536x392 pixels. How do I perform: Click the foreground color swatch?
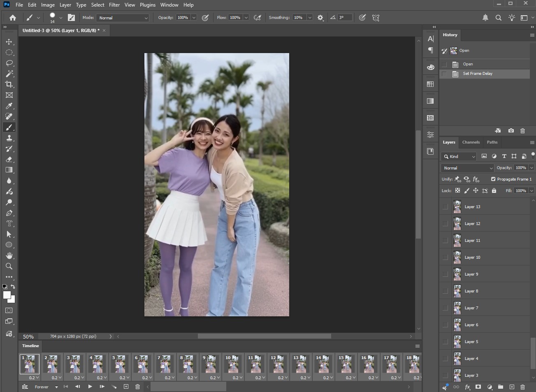(7, 295)
